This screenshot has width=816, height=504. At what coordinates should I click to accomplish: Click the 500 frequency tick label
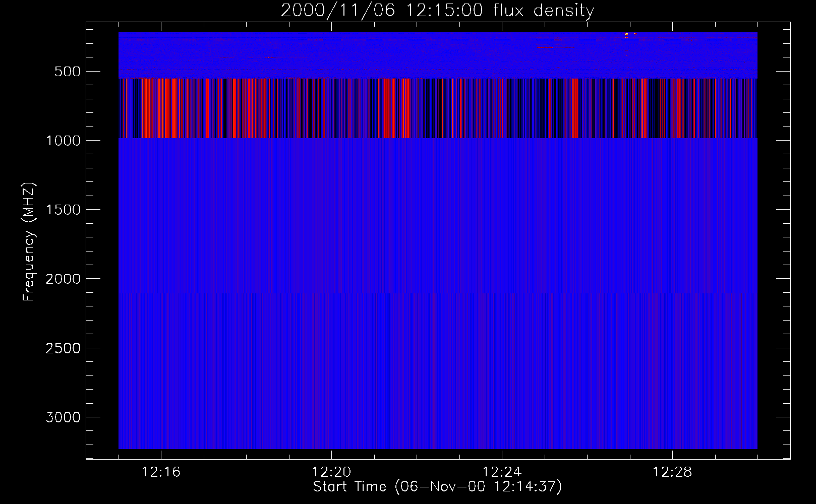tap(67, 72)
